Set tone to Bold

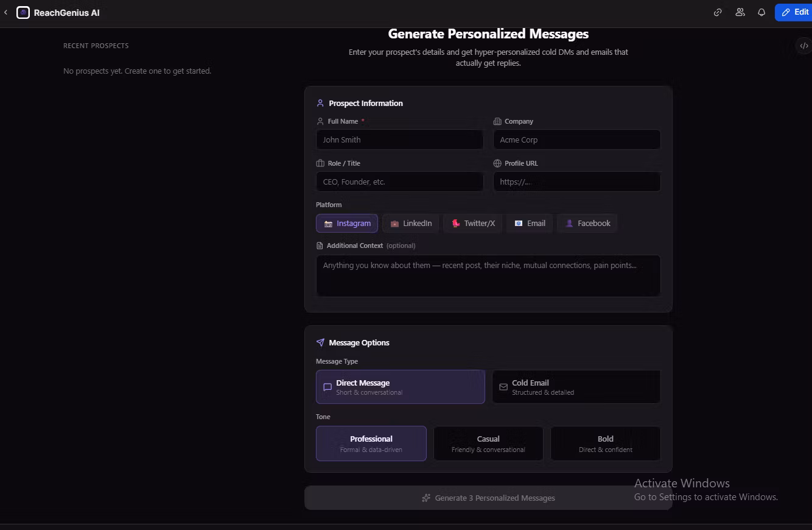[x=606, y=443]
